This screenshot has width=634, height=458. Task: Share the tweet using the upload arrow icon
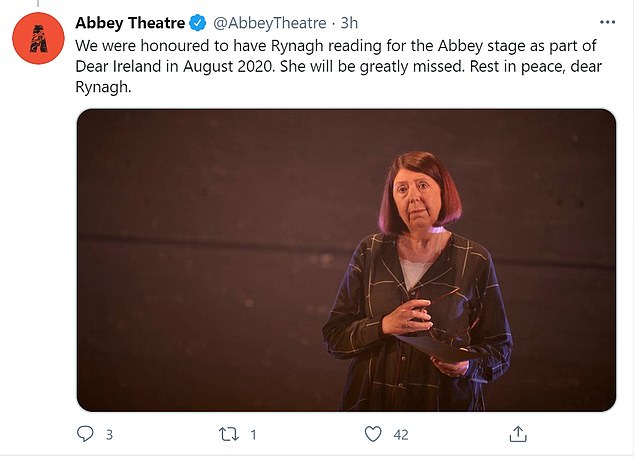(x=518, y=434)
